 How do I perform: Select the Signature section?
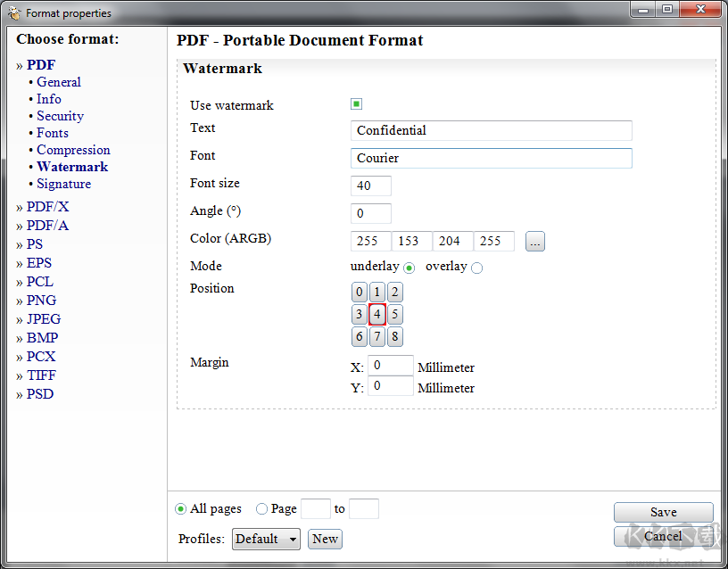63,184
